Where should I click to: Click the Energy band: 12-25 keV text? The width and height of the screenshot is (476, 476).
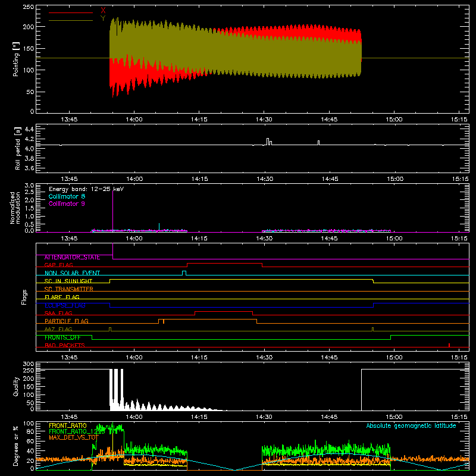click(x=86, y=189)
